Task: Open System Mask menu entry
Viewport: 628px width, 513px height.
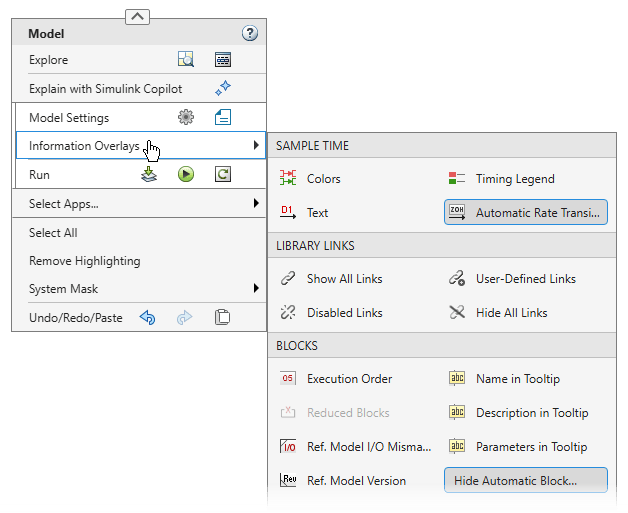Action: [139, 289]
